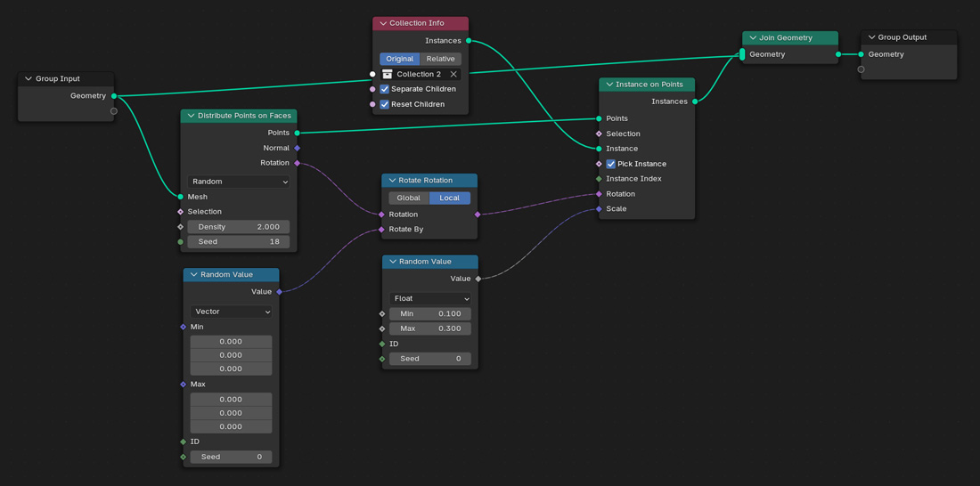
Task: Select Global space in Rotate Rotation node
Action: (408, 198)
